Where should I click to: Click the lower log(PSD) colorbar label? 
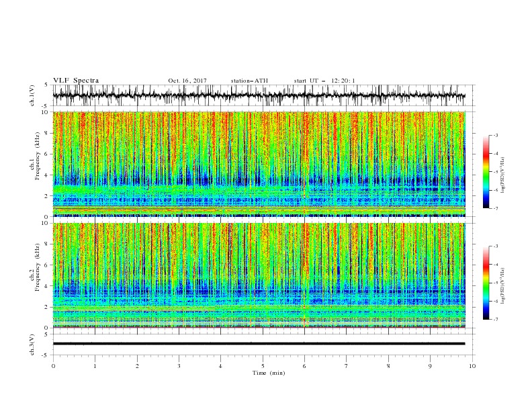click(x=502, y=285)
